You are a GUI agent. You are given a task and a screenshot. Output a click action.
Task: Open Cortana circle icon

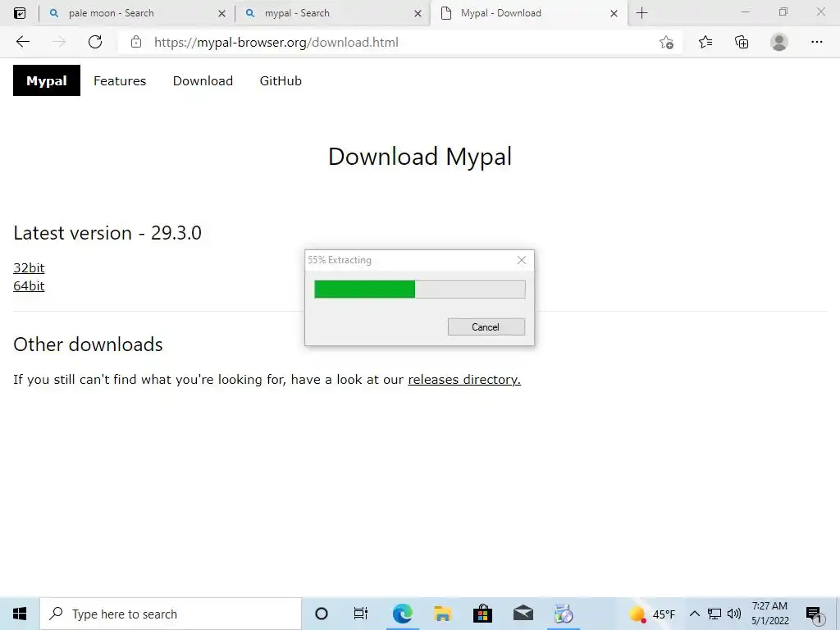[x=322, y=614]
